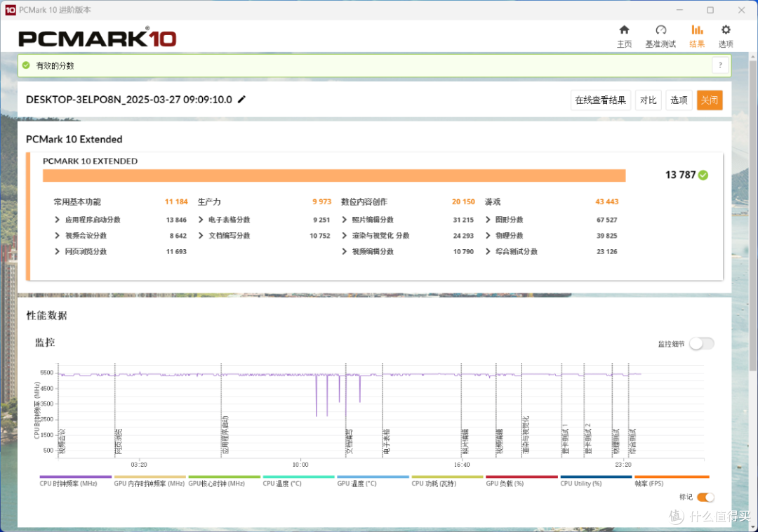The width and height of the screenshot is (758, 532).
Task: Enable the 监控细节 toggle
Action: [701, 343]
